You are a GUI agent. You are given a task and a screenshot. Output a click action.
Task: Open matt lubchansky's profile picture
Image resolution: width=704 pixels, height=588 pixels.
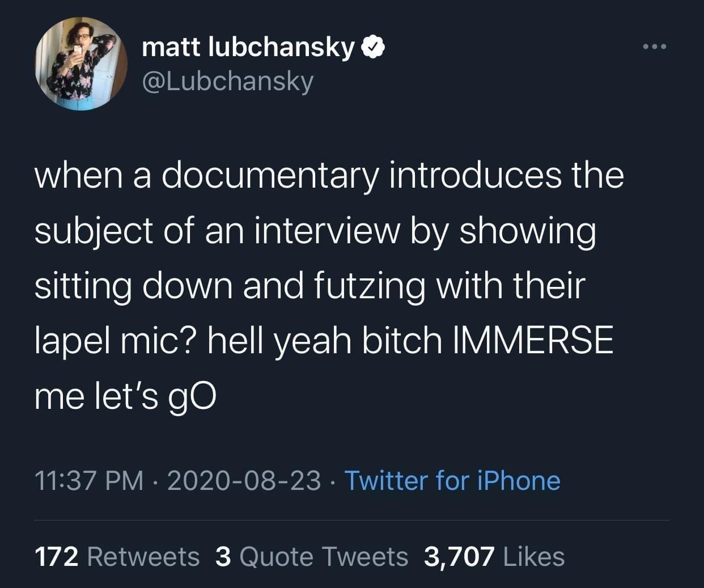82,64
